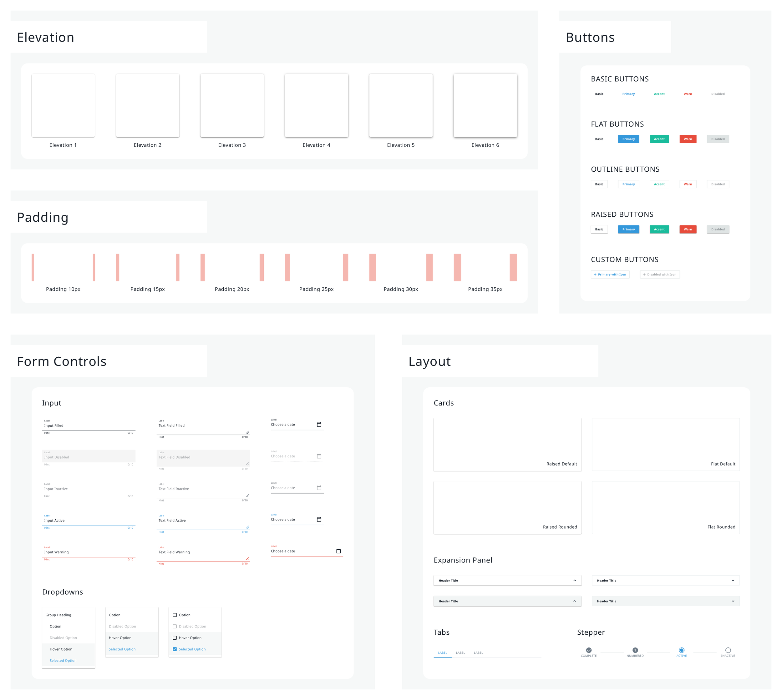The width and height of the screenshot is (782, 700).
Task: Switch to the second LABEL tab
Action: click(460, 653)
